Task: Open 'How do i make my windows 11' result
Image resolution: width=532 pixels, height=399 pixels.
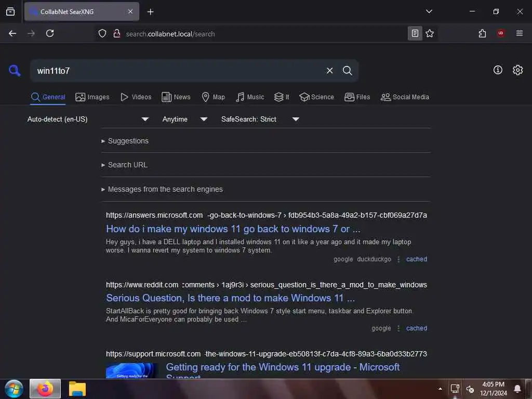Action: (x=233, y=229)
